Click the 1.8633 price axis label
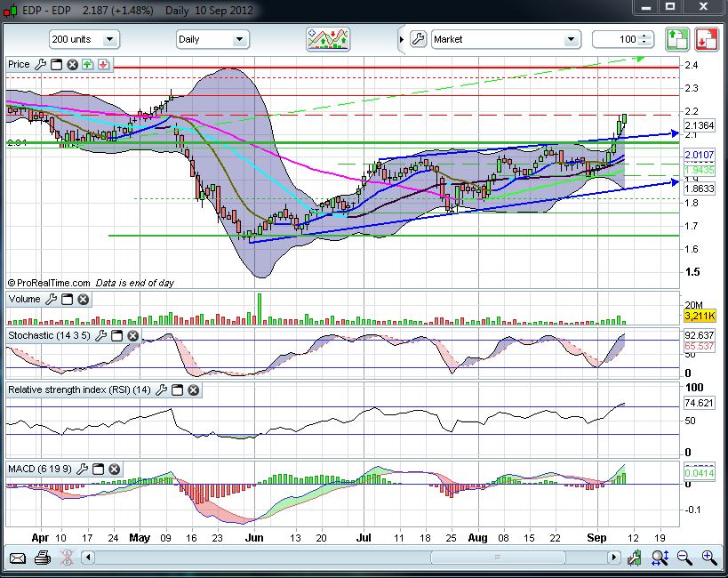Image resolution: width=728 pixels, height=578 pixels. (700, 189)
